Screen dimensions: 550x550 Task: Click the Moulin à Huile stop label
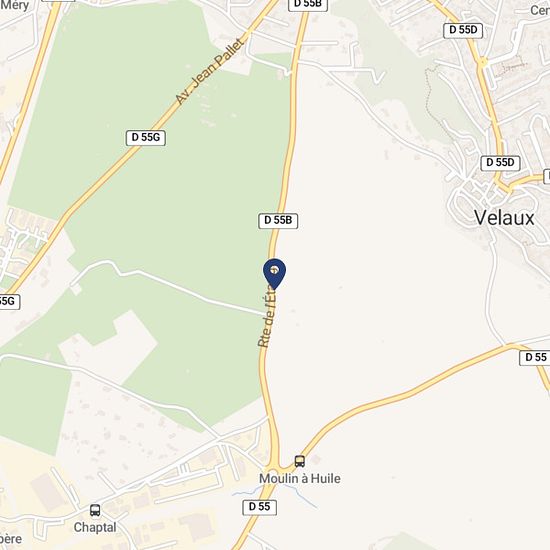click(x=300, y=479)
